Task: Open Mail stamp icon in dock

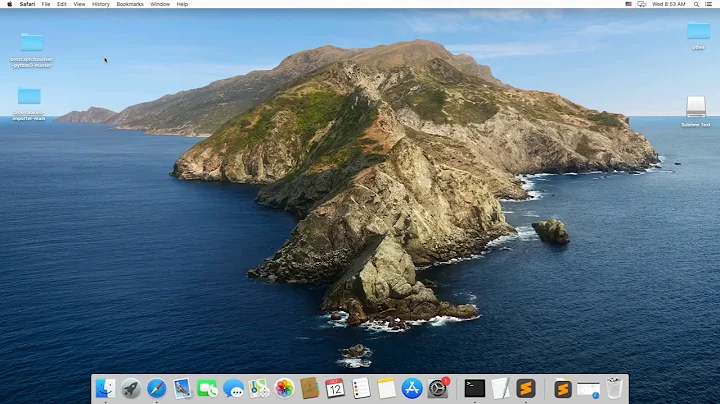Action: click(x=182, y=388)
